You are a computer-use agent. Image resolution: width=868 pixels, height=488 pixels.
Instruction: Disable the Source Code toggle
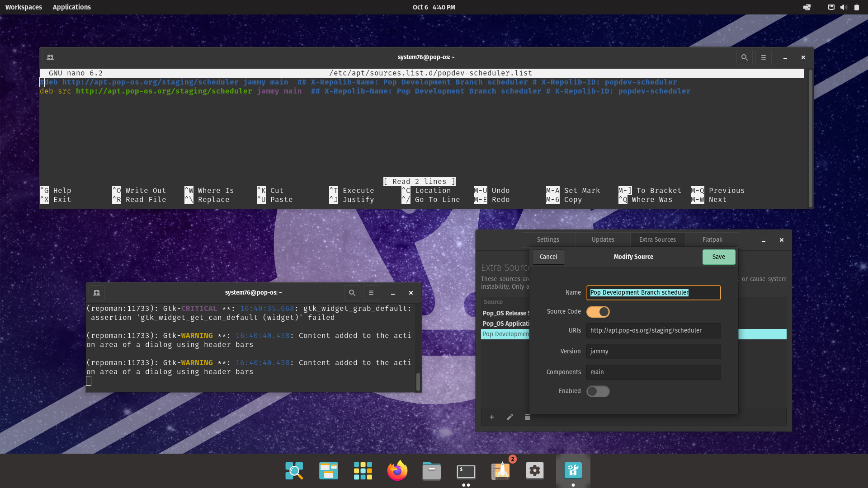[598, 312]
